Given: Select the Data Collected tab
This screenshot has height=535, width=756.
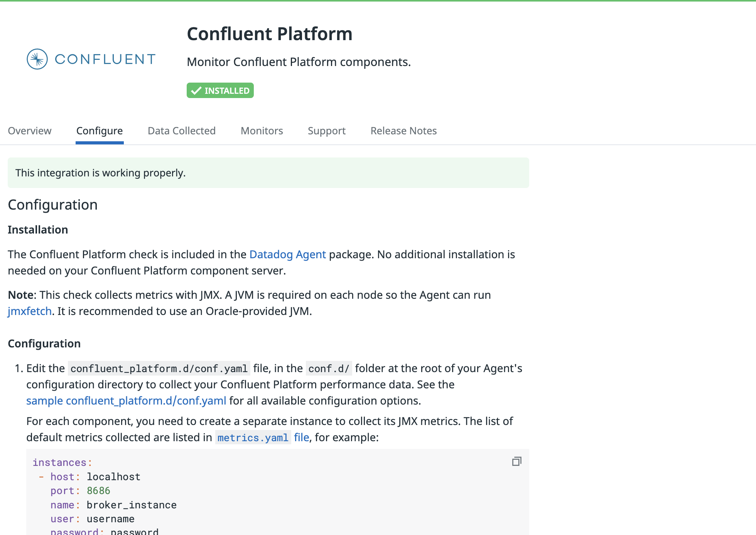Looking at the screenshot, I should 182,130.
